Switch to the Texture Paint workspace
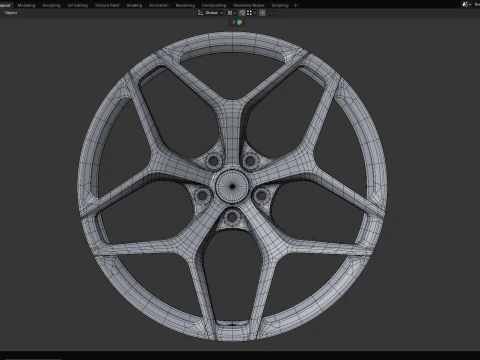The width and height of the screenshot is (480, 360). (x=107, y=5)
